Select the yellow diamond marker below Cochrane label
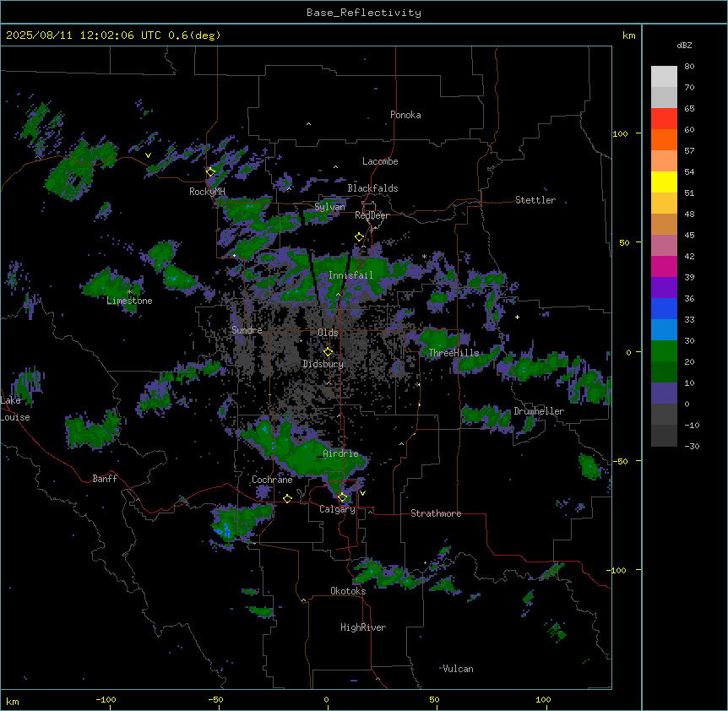 pyautogui.click(x=287, y=498)
